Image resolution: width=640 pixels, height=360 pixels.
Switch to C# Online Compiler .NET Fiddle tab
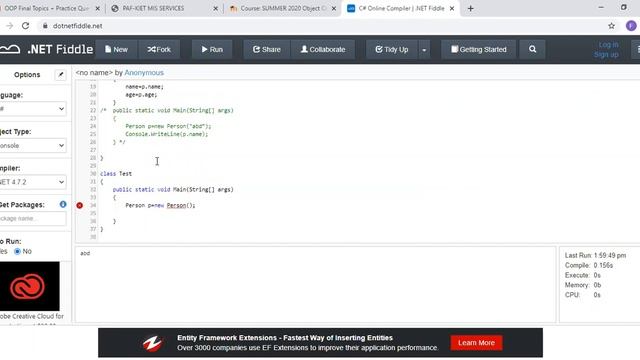coord(401,8)
